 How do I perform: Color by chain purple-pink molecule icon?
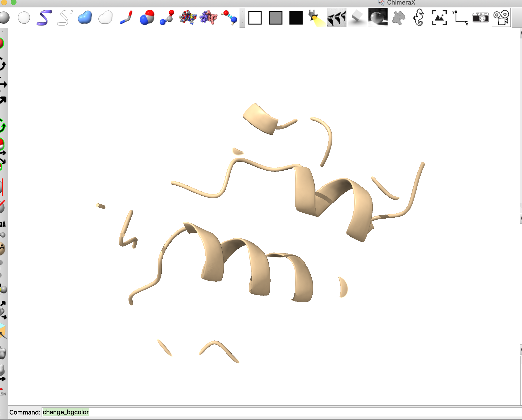click(208, 17)
